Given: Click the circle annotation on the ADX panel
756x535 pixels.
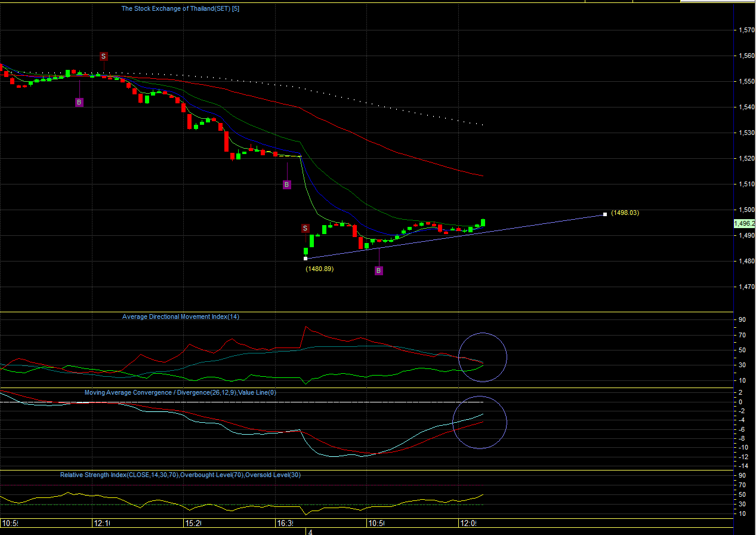Looking at the screenshot, I should coord(482,357).
